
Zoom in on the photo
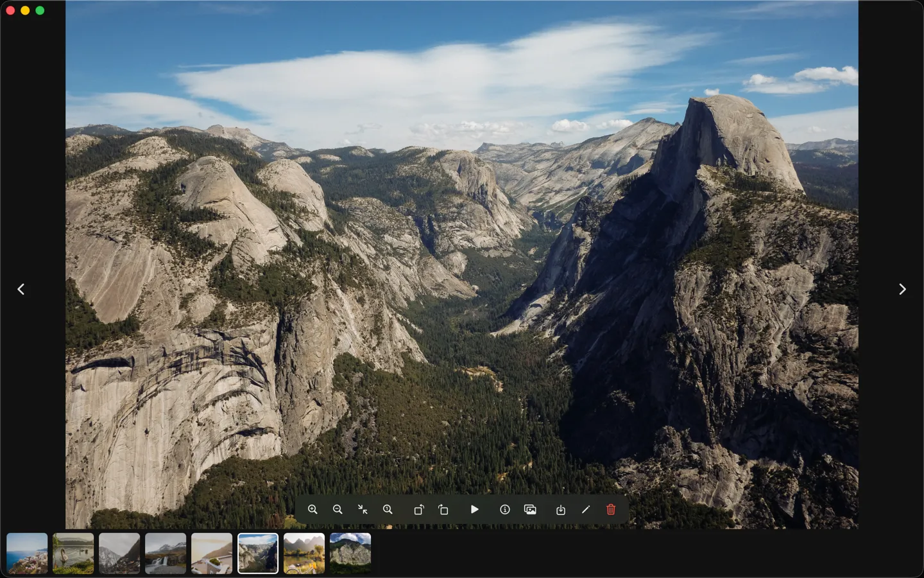coord(312,509)
